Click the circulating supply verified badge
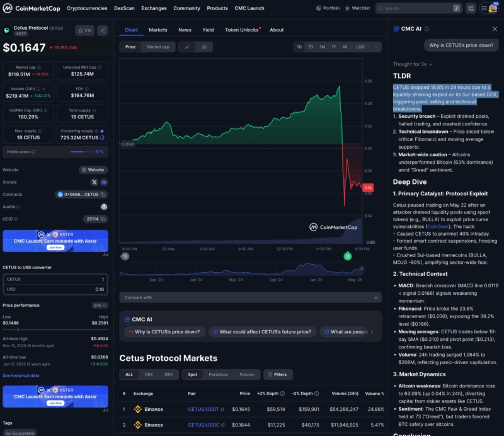 pos(102,131)
